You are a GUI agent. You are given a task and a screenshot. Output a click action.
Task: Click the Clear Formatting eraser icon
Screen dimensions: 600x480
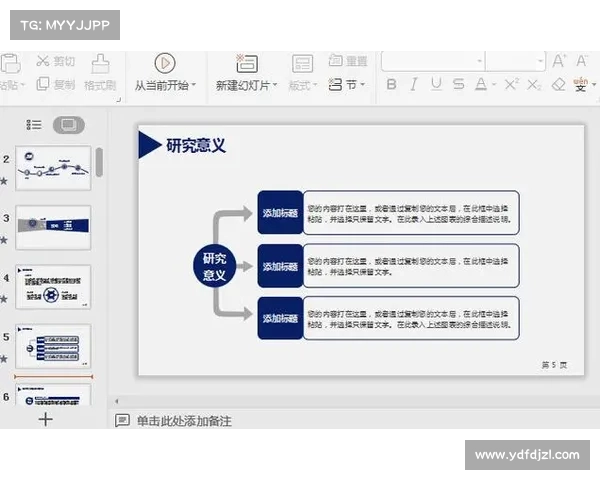(x=559, y=84)
